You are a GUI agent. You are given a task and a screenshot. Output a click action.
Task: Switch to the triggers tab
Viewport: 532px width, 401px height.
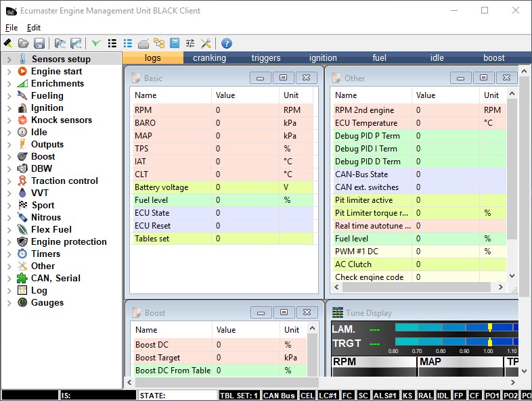point(266,57)
